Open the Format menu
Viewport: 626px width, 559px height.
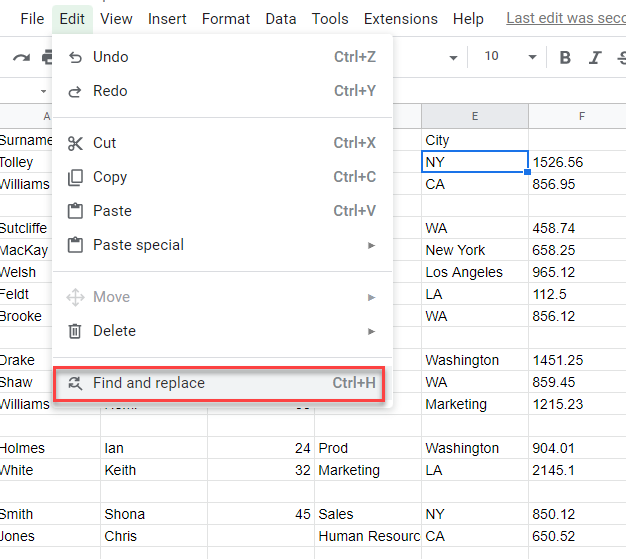226,19
